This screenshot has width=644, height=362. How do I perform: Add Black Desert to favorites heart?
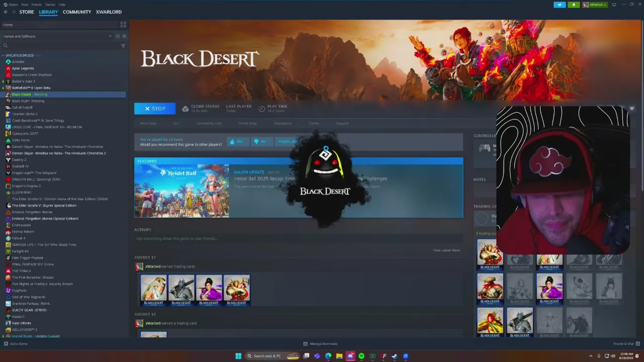(x=632, y=109)
